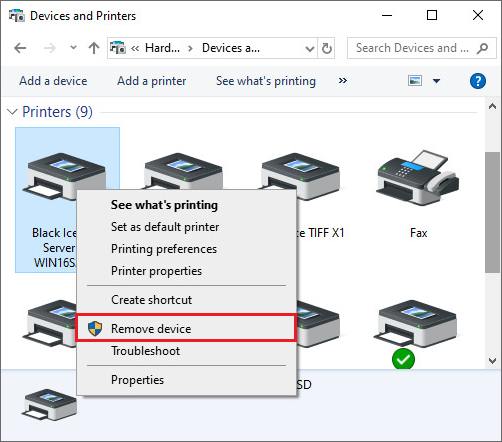Click the Black Ice Server printer icon
The height and width of the screenshot is (442, 502).
[x=65, y=177]
